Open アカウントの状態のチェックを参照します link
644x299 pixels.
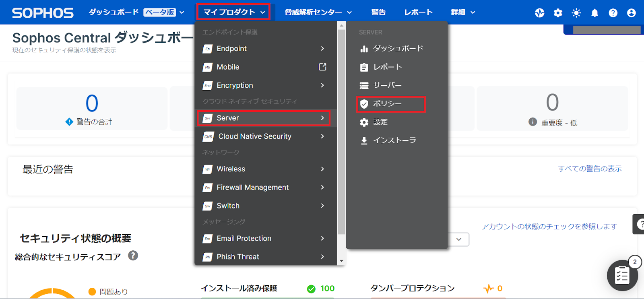pyautogui.click(x=549, y=227)
